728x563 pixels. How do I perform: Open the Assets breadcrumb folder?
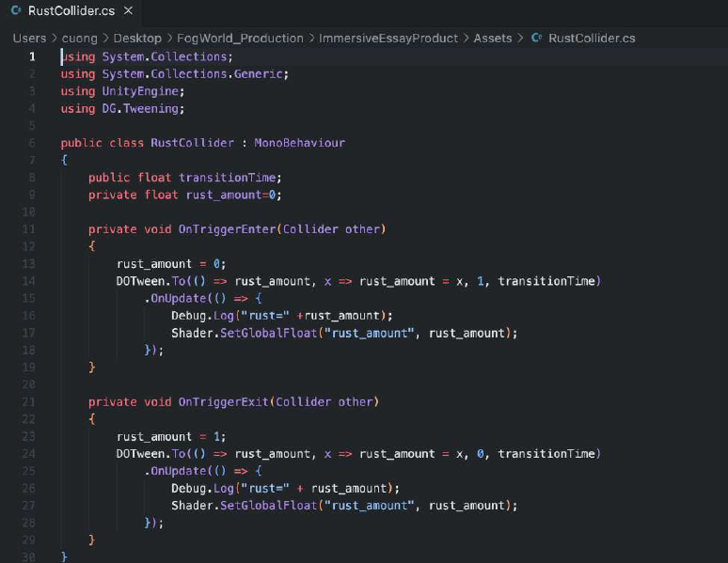pos(493,38)
